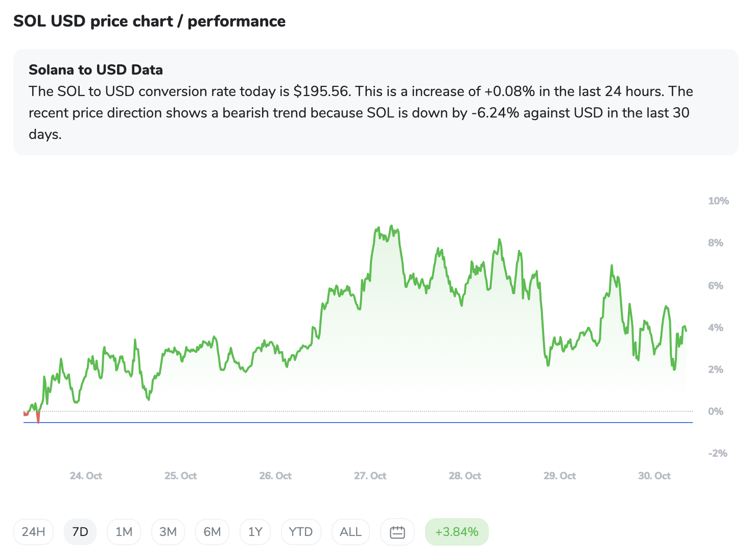This screenshot has width=751, height=560.
Task: Switch chart to 3M range
Action: 168,532
